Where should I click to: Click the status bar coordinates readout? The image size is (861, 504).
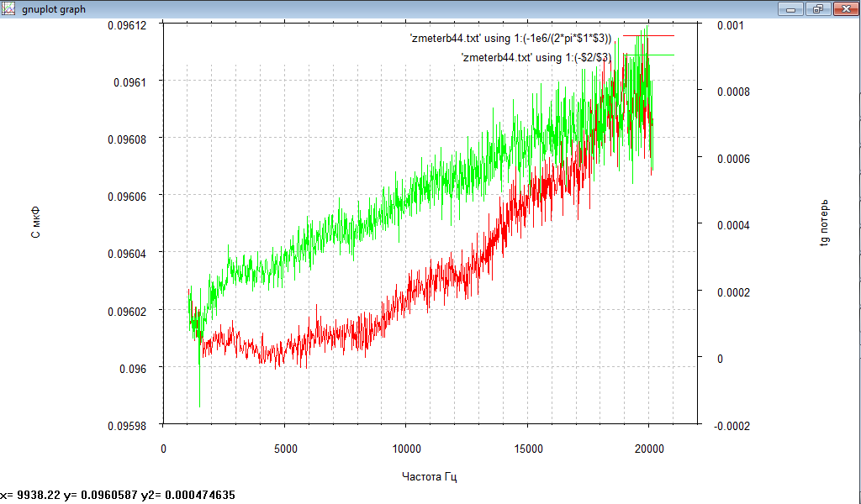pyautogui.click(x=118, y=496)
